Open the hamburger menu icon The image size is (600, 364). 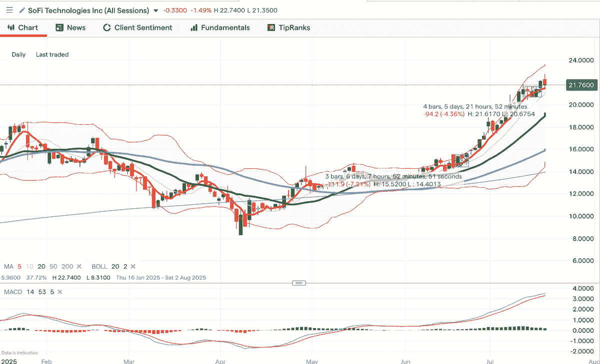[9, 10]
